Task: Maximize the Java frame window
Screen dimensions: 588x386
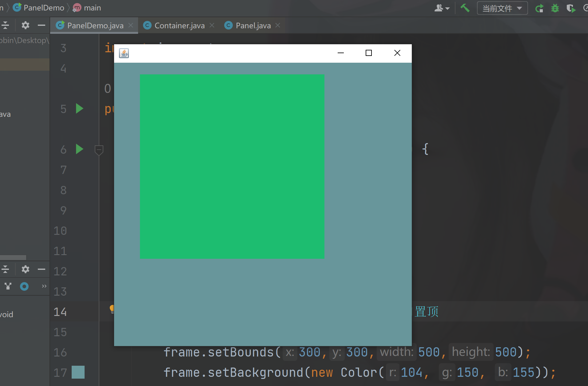Action: pyautogui.click(x=369, y=53)
